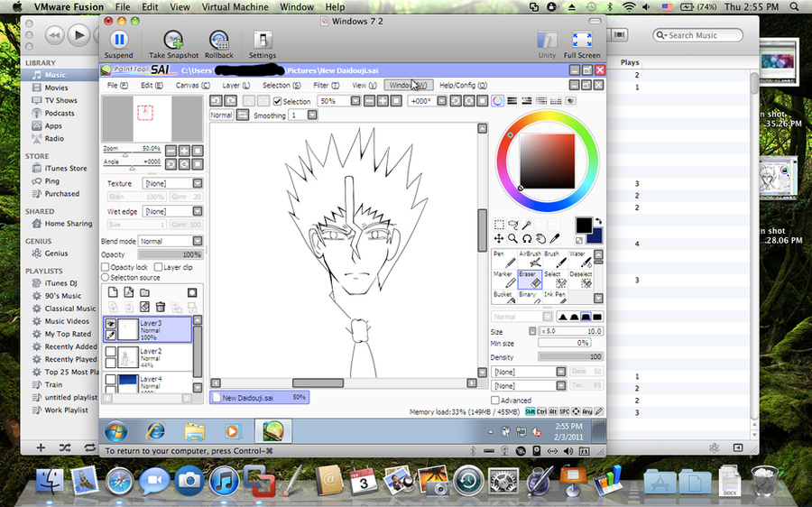Screen dimensions: 812x507
Task: Click the Density slider bar
Action: pyautogui.click(x=570, y=357)
